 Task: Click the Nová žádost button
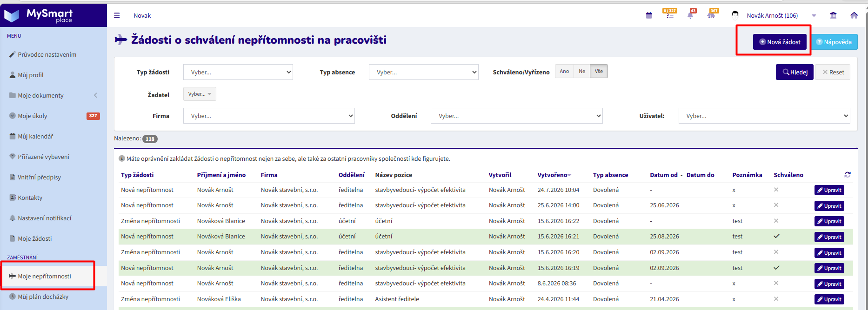(x=780, y=42)
